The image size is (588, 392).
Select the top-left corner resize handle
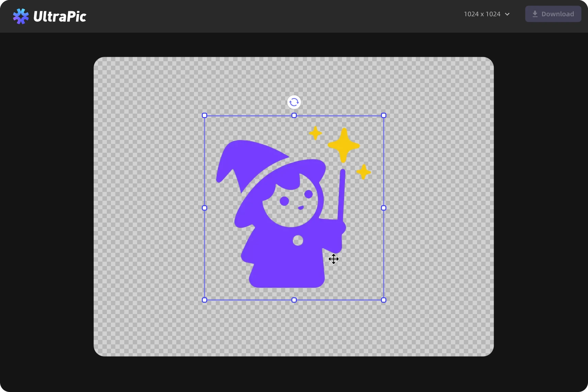[x=205, y=115]
